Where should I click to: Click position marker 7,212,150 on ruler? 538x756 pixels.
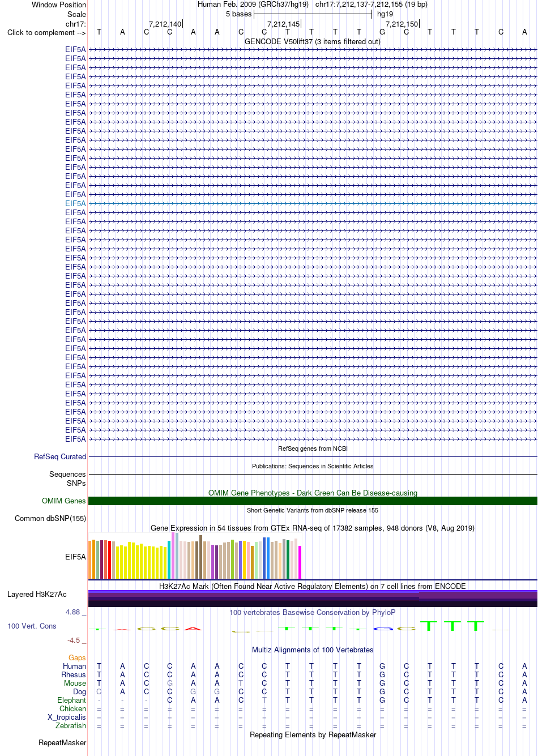pyautogui.click(x=402, y=24)
